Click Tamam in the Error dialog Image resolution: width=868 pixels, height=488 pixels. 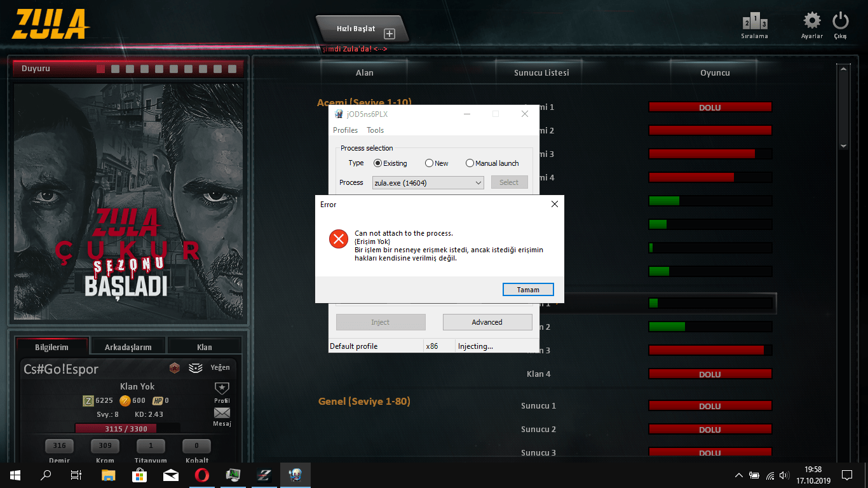(x=527, y=290)
